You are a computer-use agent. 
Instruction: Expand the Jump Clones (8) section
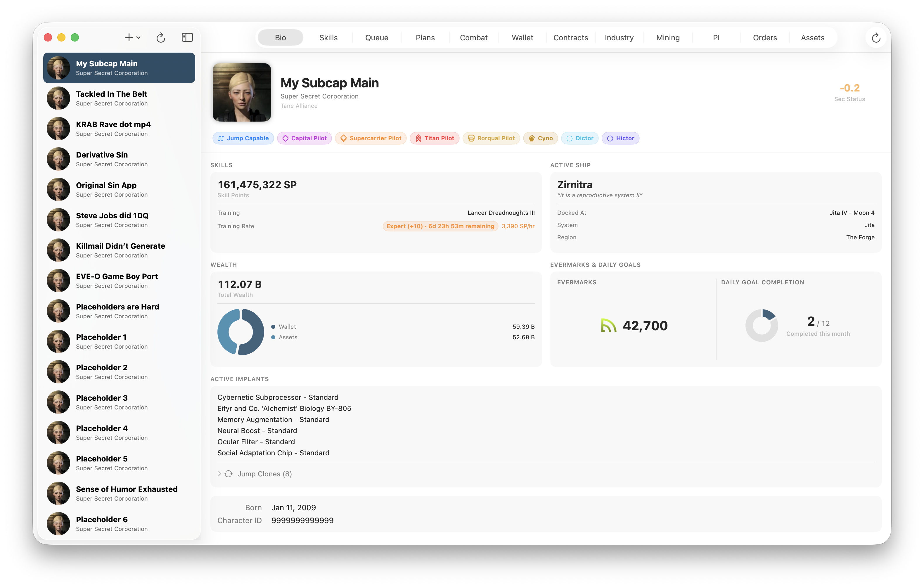219,474
